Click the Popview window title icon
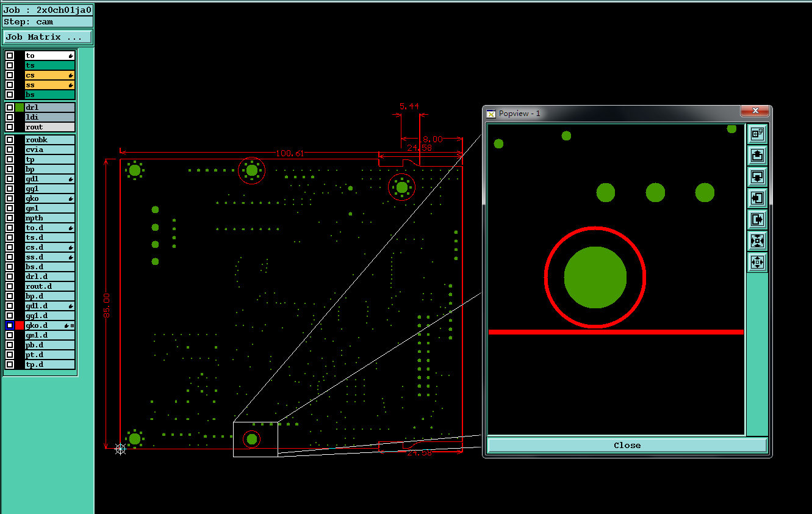 491,114
